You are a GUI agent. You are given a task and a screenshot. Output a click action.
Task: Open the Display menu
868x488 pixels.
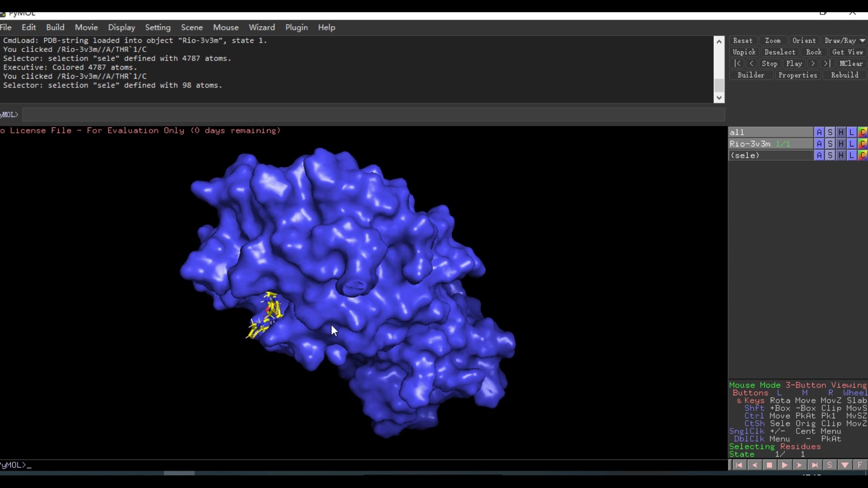(x=121, y=28)
